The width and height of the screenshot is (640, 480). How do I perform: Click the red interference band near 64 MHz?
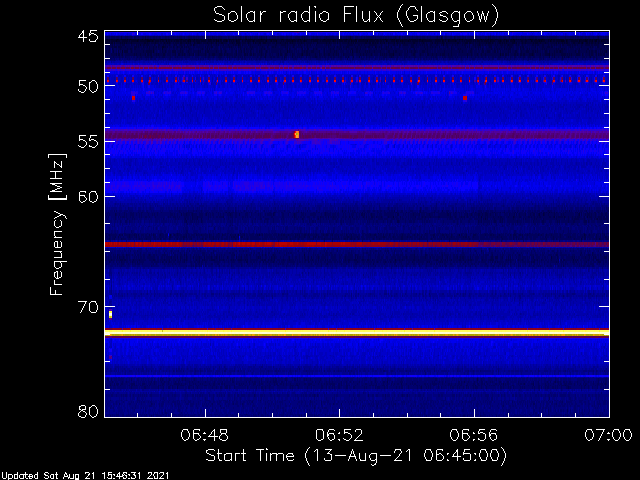coord(357,244)
